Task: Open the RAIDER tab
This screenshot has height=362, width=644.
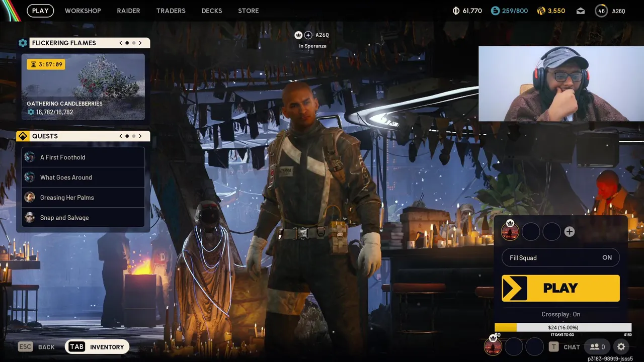Action: (x=128, y=11)
